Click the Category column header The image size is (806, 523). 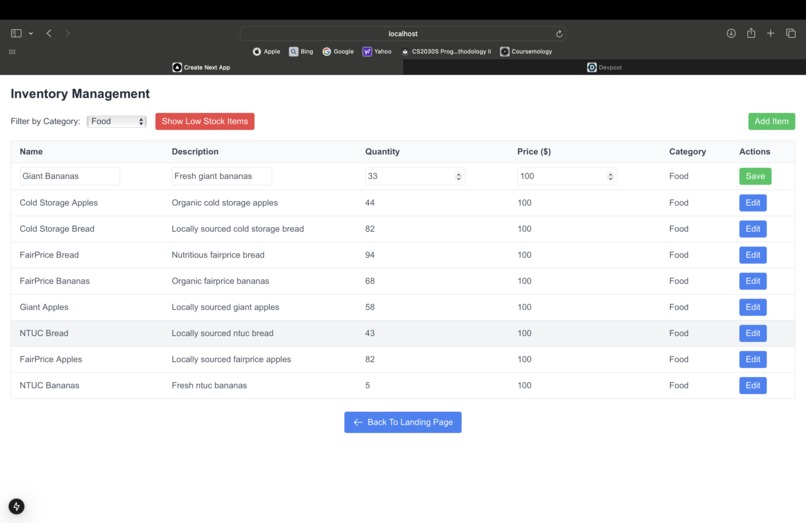[687, 152]
